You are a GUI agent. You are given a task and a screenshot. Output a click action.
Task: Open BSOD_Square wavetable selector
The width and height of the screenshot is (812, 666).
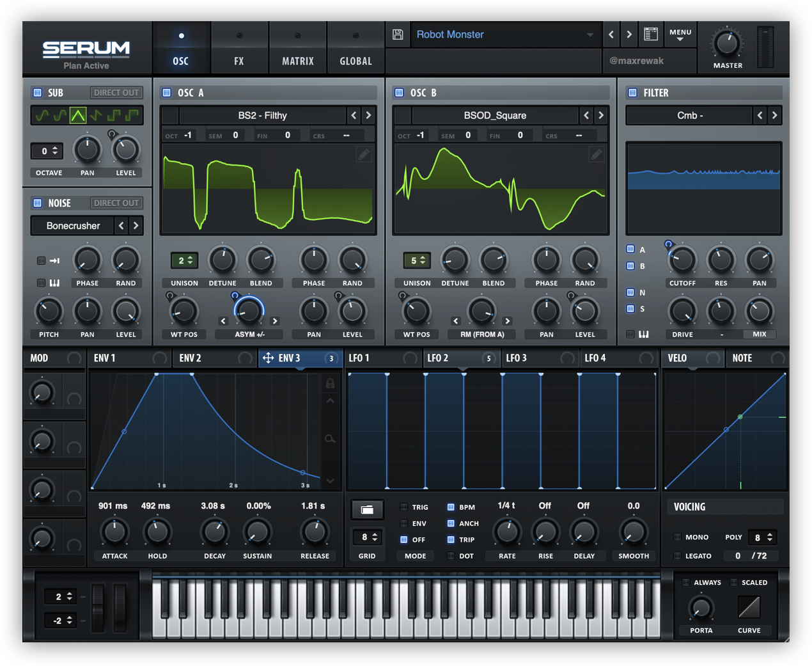(x=495, y=115)
